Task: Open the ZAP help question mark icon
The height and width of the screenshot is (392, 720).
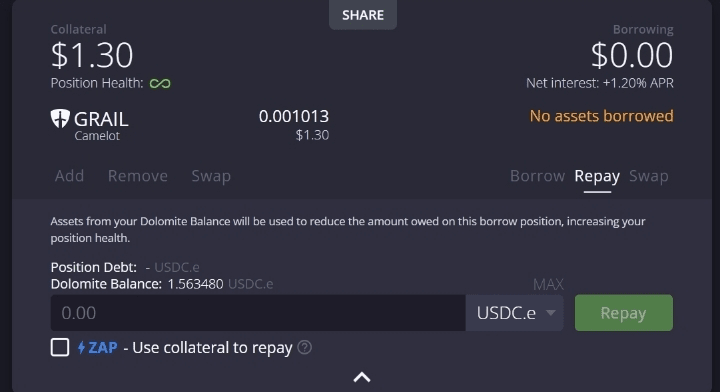Action: click(x=304, y=347)
